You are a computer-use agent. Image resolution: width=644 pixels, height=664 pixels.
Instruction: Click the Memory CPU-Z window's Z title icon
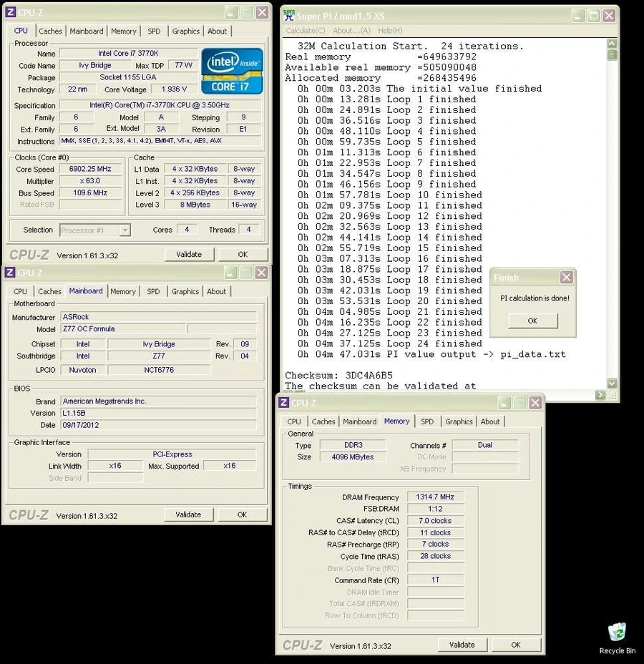283,402
